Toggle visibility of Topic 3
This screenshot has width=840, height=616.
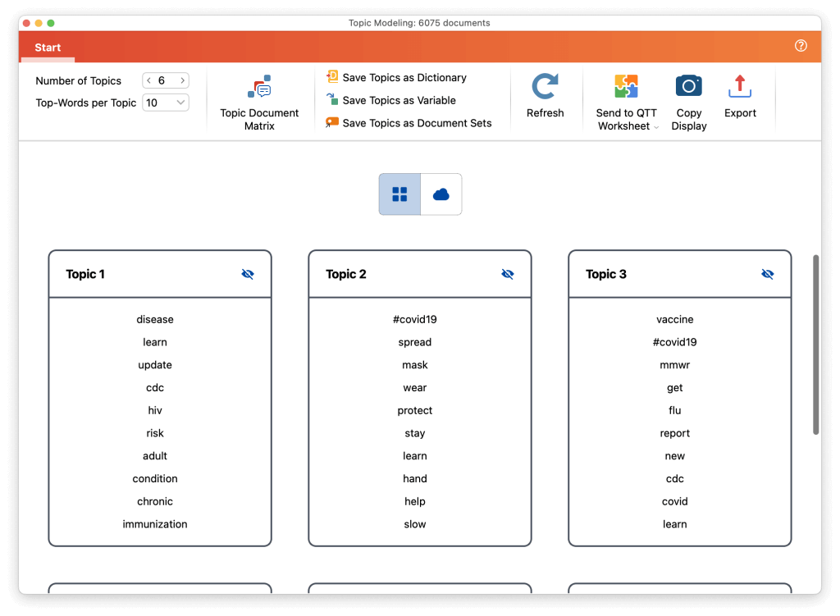click(x=767, y=274)
